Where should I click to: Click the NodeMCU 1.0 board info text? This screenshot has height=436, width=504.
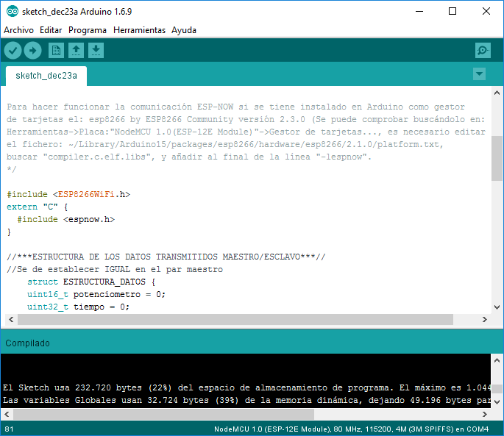pyautogui.click(x=351, y=429)
